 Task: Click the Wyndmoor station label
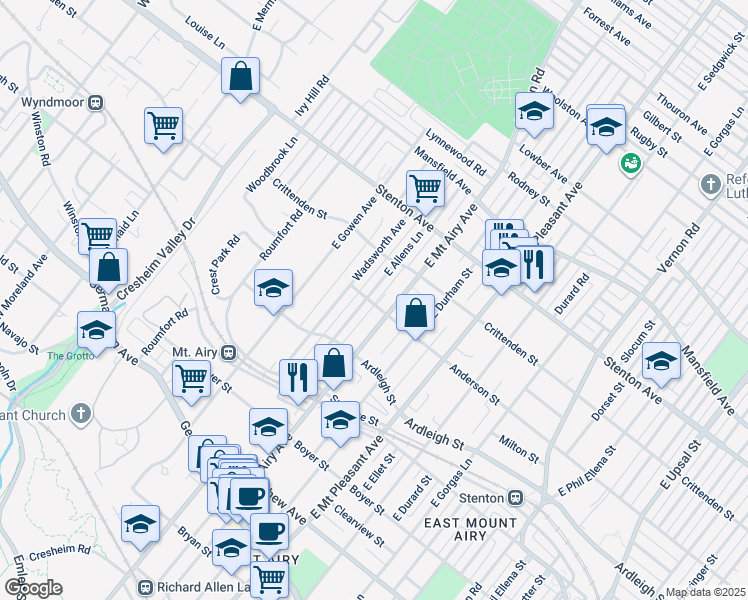52,102
